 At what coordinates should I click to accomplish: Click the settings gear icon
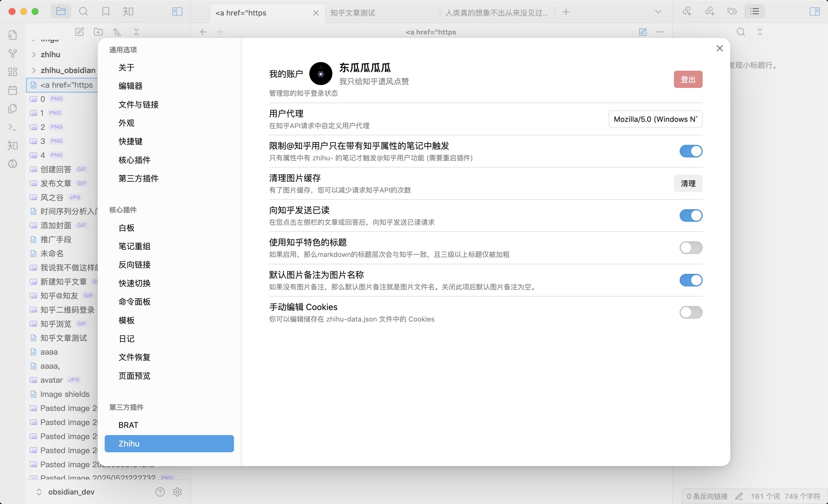[177, 492]
